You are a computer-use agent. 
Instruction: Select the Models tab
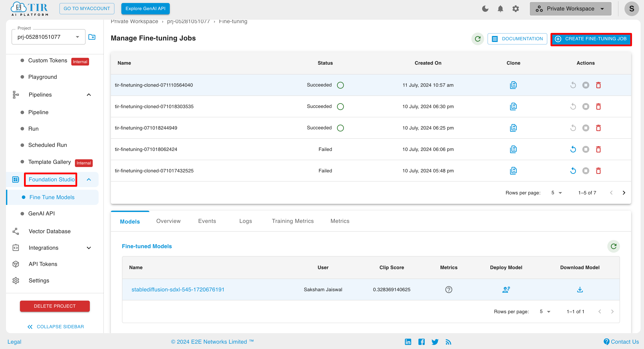pos(130,221)
